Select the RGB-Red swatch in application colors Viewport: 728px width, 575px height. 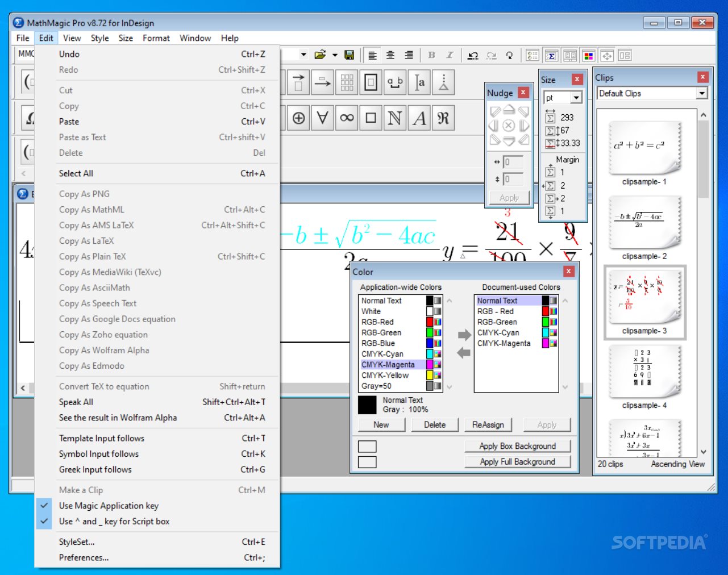(430, 322)
